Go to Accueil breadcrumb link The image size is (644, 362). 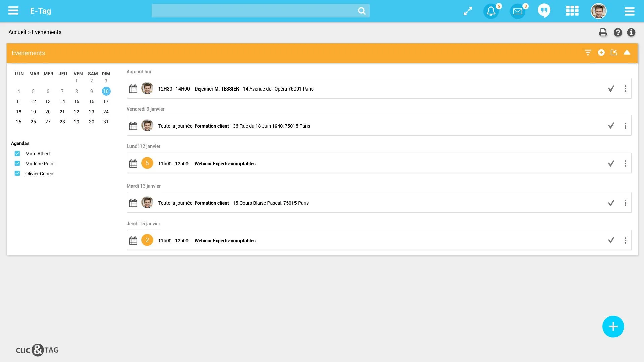pos(17,32)
